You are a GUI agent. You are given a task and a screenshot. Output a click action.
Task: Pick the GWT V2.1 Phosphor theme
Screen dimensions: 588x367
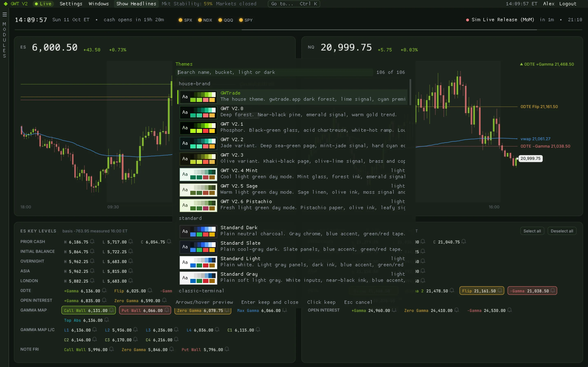[293, 127]
